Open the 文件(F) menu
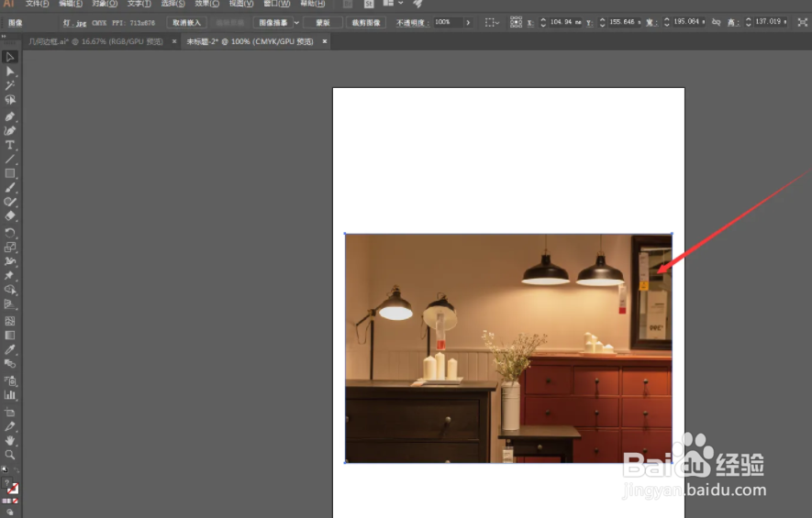Image resolution: width=812 pixels, height=518 pixels. (37, 4)
